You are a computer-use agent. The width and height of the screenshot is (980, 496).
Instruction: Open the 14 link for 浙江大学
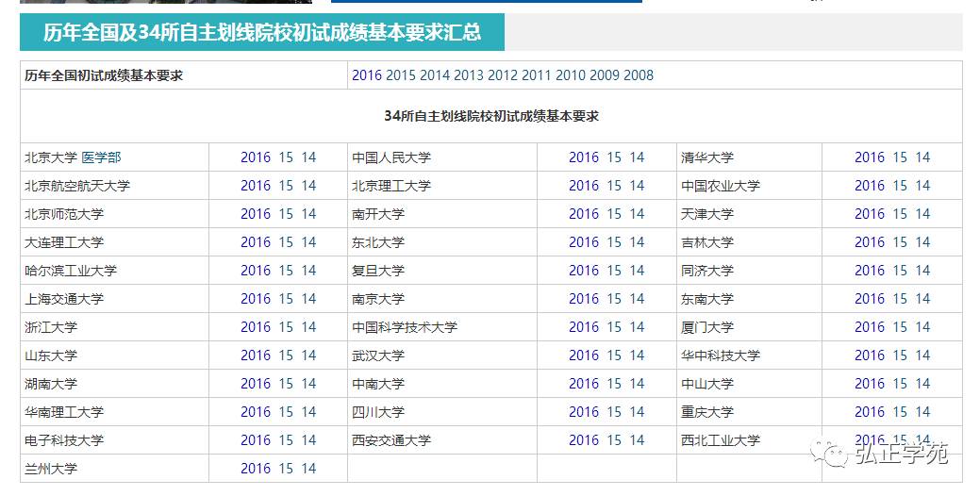pos(308,326)
